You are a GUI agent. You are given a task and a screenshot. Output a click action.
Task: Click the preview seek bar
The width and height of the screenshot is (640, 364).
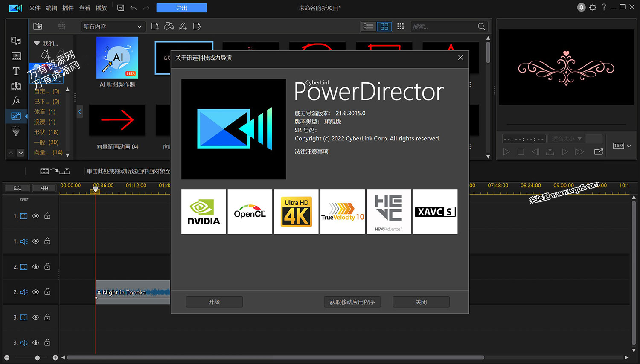point(566,125)
